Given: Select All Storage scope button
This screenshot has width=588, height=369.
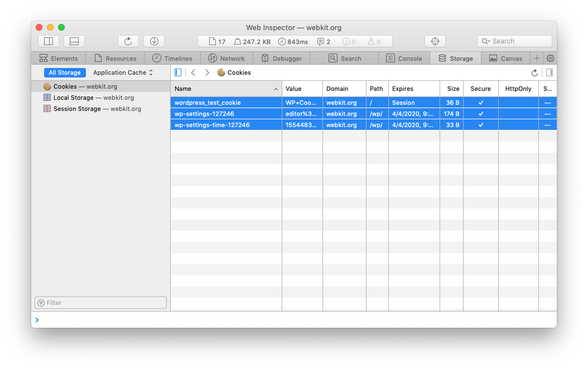Looking at the screenshot, I should click(65, 72).
